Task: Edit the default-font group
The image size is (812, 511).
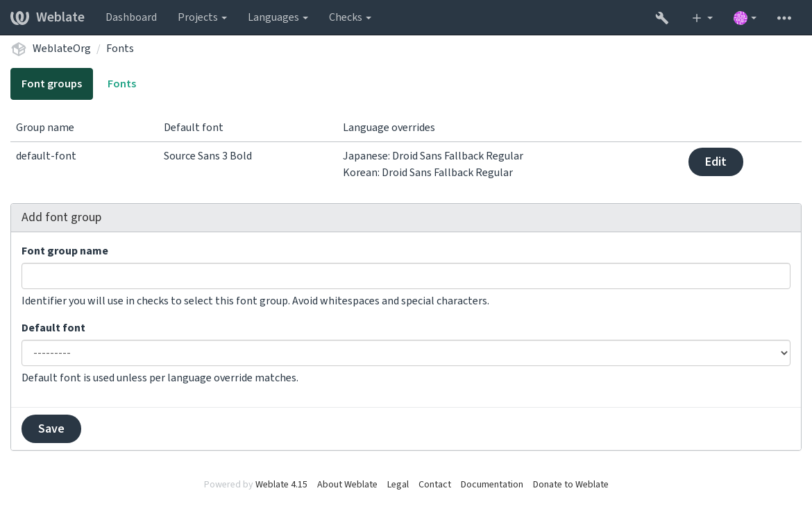Action: [715, 162]
